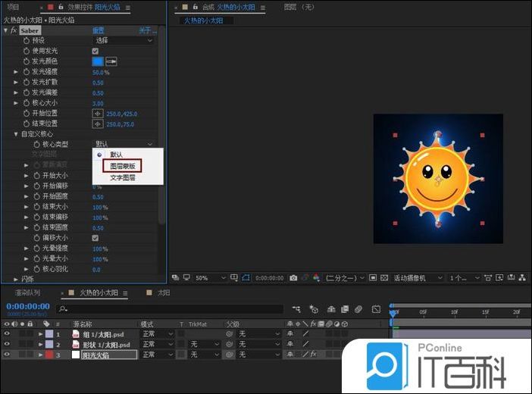Uncheck the 使用发光 checkbox
Image resolution: width=532 pixels, height=394 pixels.
pyautogui.click(x=95, y=51)
